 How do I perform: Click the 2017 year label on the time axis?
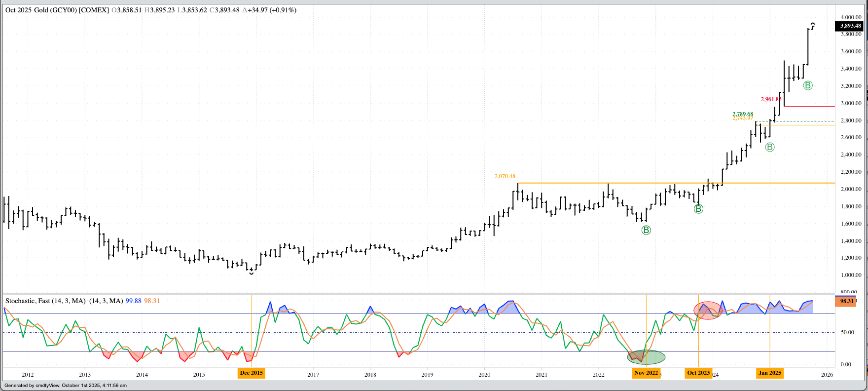[x=313, y=375]
